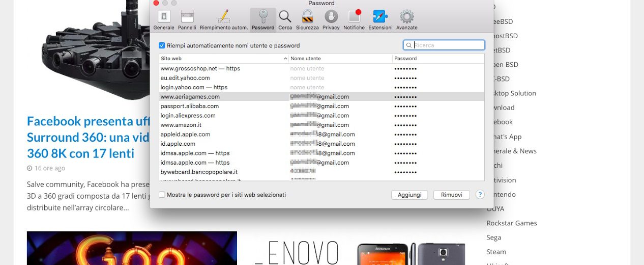This screenshot has height=265, width=644.
Task: Select the id.apple.com row
Action: click(x=321, y=144)
